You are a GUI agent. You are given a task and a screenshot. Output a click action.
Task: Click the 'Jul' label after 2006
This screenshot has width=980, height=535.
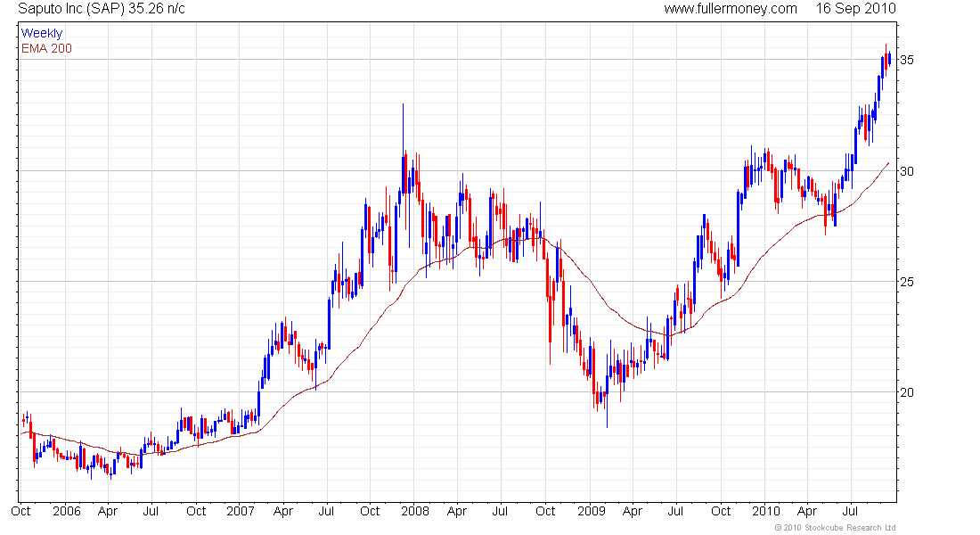(x=151, y=511)
